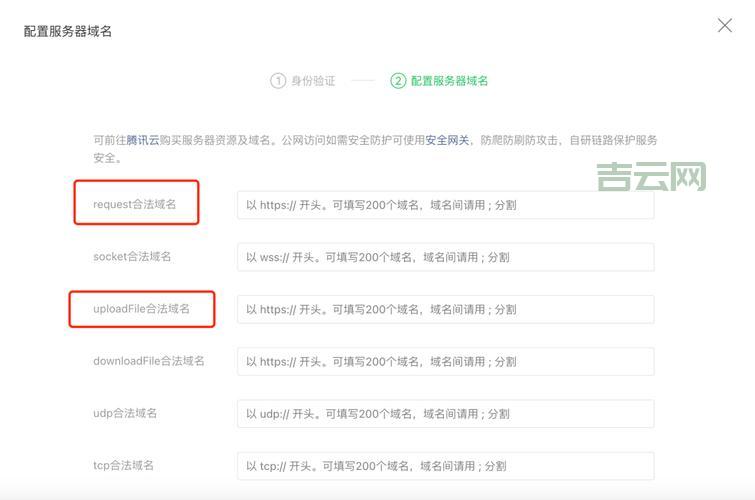This screenshot has height=500, width=755.
Task: Focus the request合法域名 input field
Action: (x=445, y=205)
